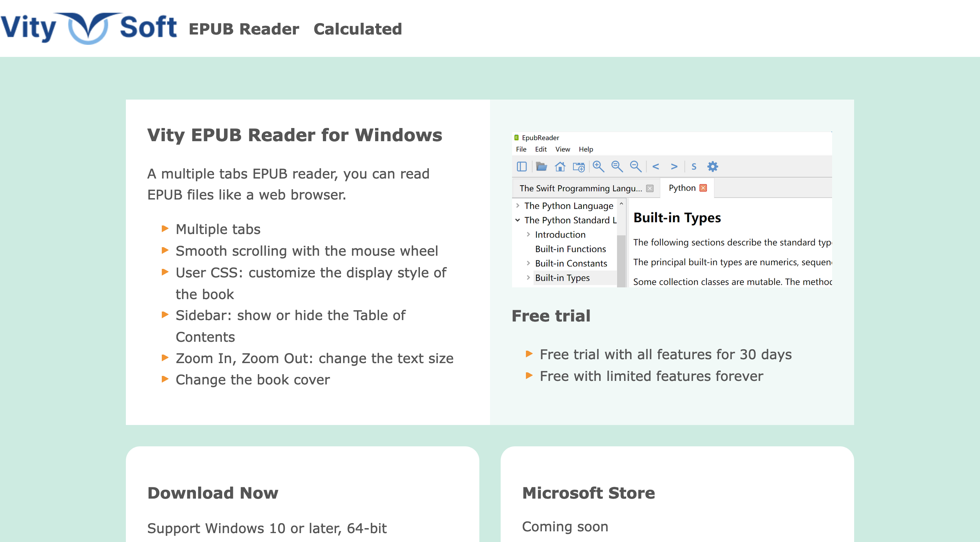Image resolution: width=980 pixels, height=542 pixels.
Task: Click 'A multiple tabs EPUB reader' description paragraph
Action: tap(288, 184)
